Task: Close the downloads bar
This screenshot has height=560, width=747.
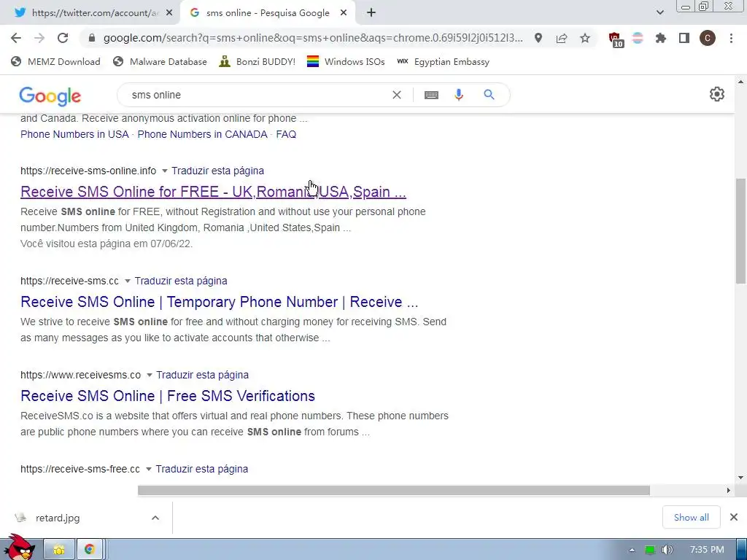Action: [x=734, y=517]
